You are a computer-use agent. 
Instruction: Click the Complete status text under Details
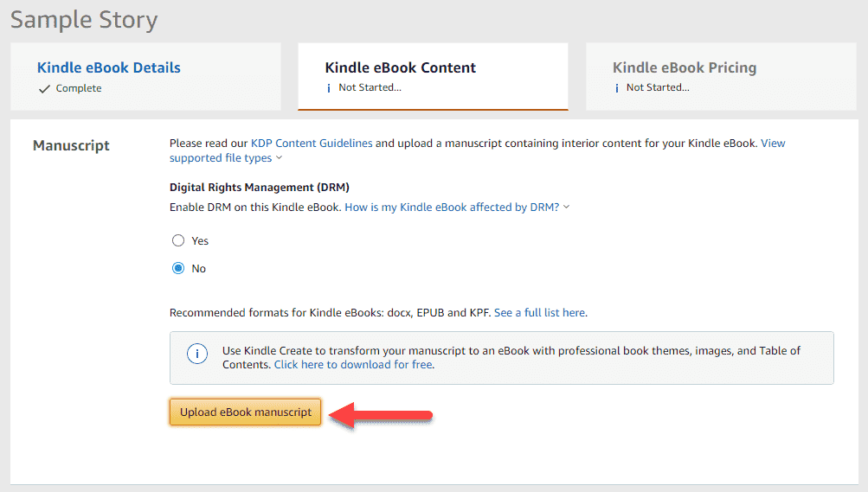(79, 88)
